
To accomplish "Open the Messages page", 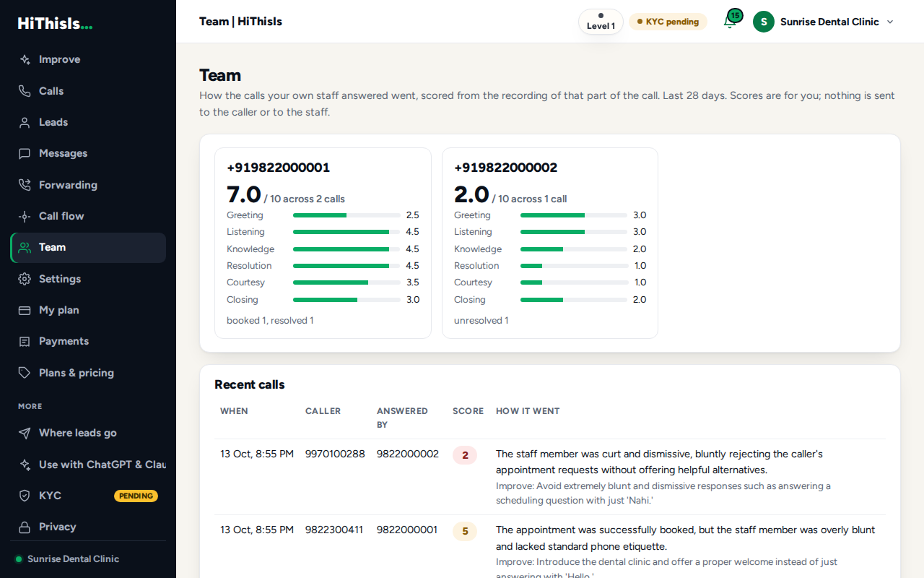I will (88, 153).
